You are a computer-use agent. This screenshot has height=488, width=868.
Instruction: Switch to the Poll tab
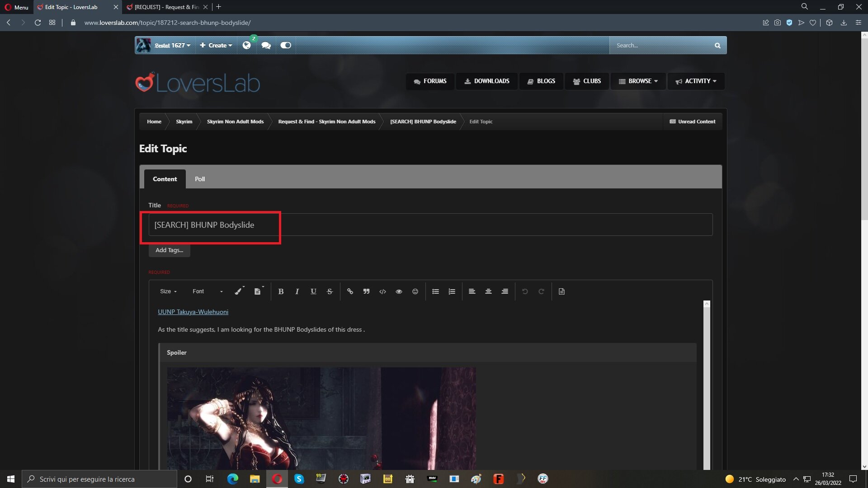pos(200,179)
